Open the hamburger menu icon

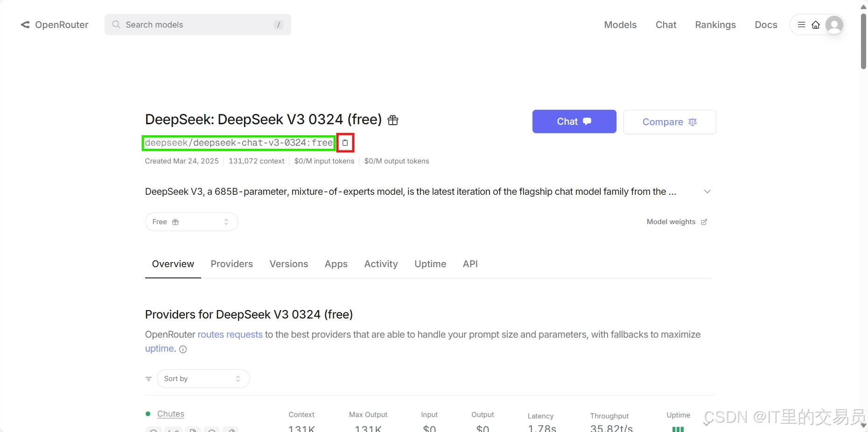pyautogui.click(x=801, y=25)
